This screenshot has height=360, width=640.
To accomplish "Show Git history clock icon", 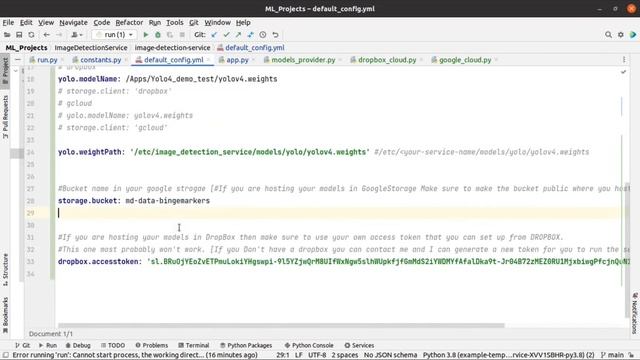I will (263, 35).
